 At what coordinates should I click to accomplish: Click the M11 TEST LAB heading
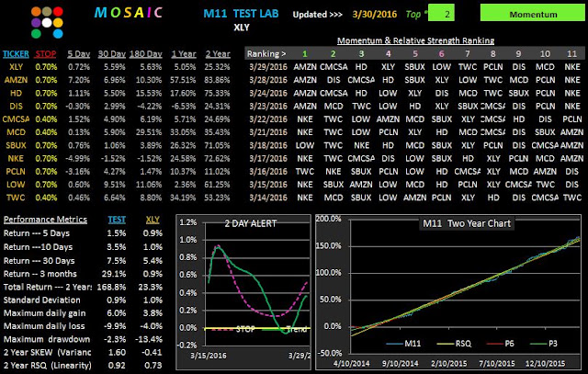(x=241, y=14)
